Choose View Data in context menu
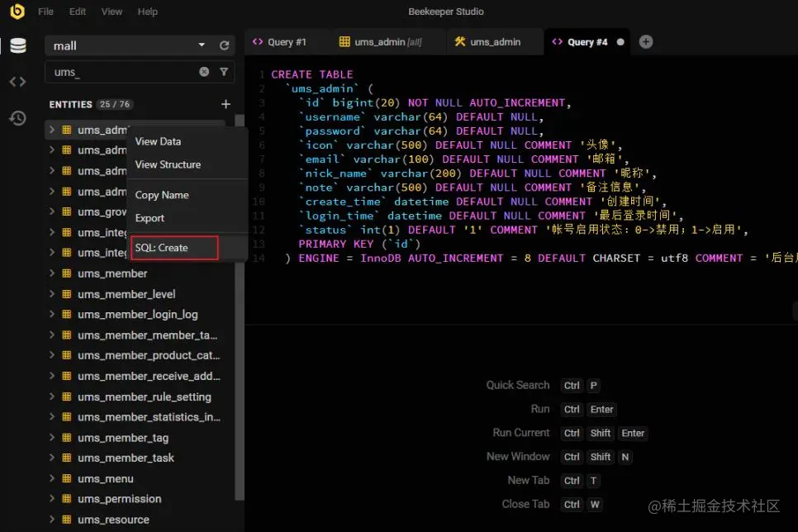Image resolution: width=798 pixels, height=532 pixels. 188,141
